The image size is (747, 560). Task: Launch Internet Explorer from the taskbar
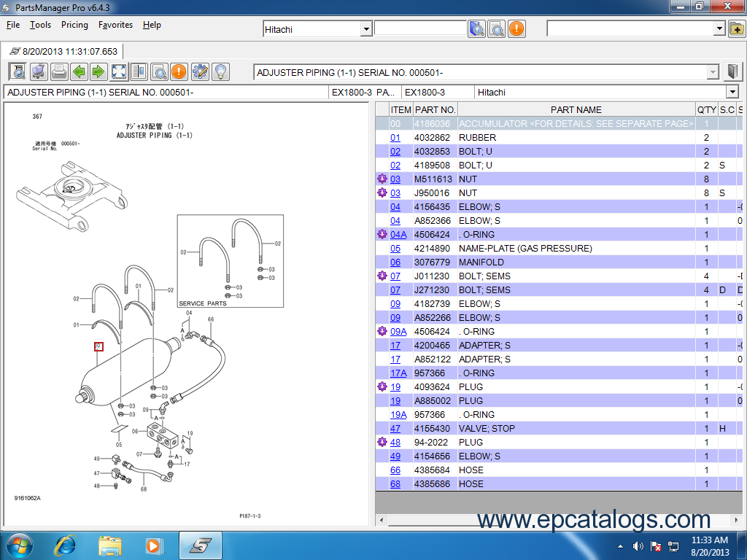point(66,545)
